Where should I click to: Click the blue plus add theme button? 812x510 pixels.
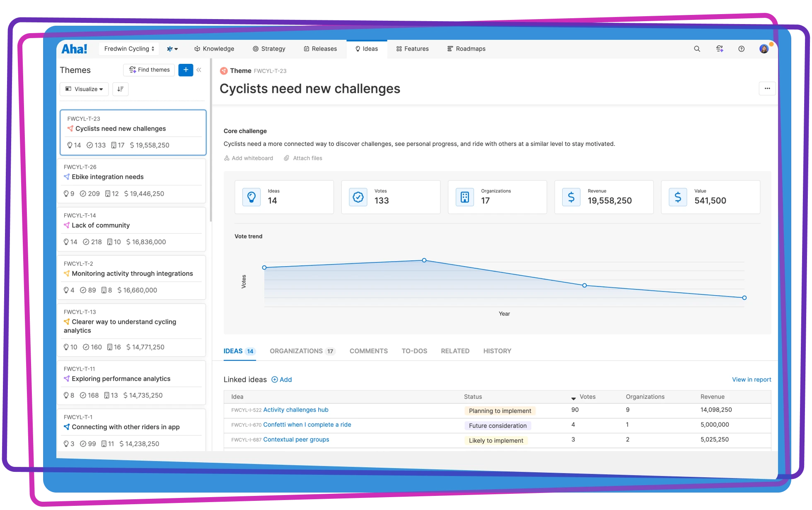186,70
